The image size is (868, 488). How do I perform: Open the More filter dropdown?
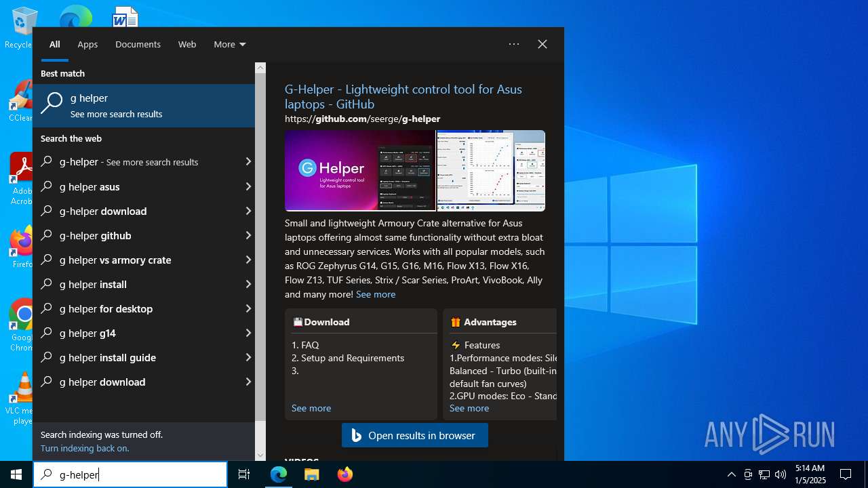tap(230, 45)
